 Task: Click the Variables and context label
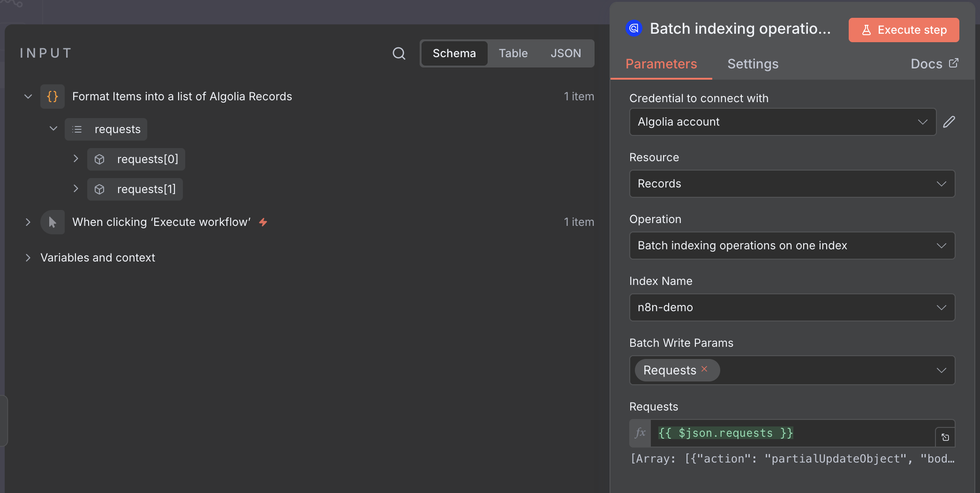pos(98,258)
